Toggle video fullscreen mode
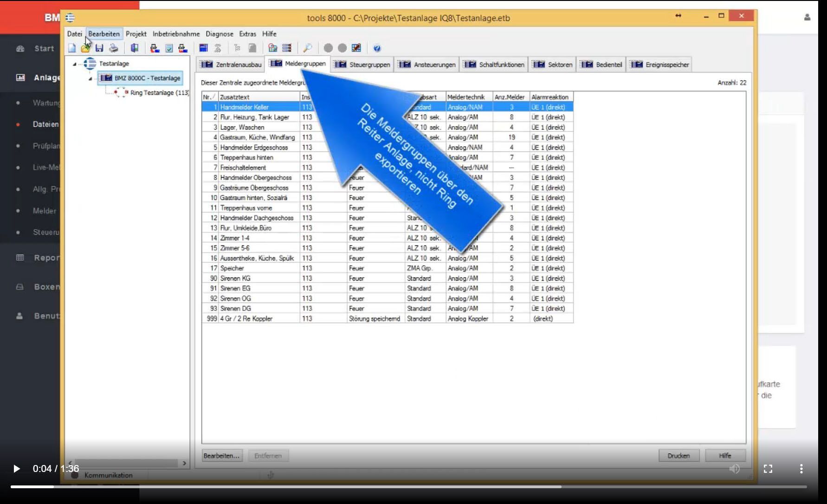Image resolution: width=827 pixels, height=504 pixels. tap(768, 469)
